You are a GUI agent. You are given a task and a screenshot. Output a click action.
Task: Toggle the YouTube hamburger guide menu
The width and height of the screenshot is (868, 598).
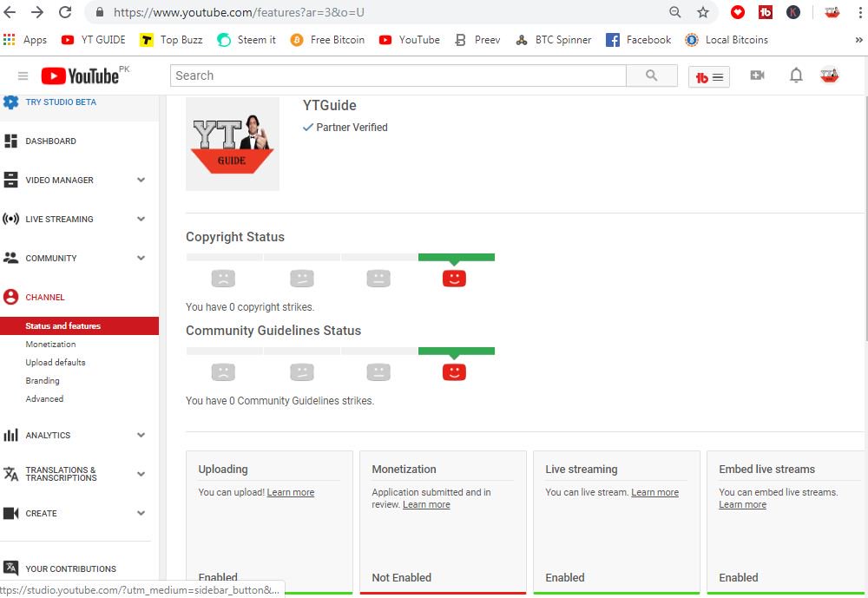(x=23, y=76)
